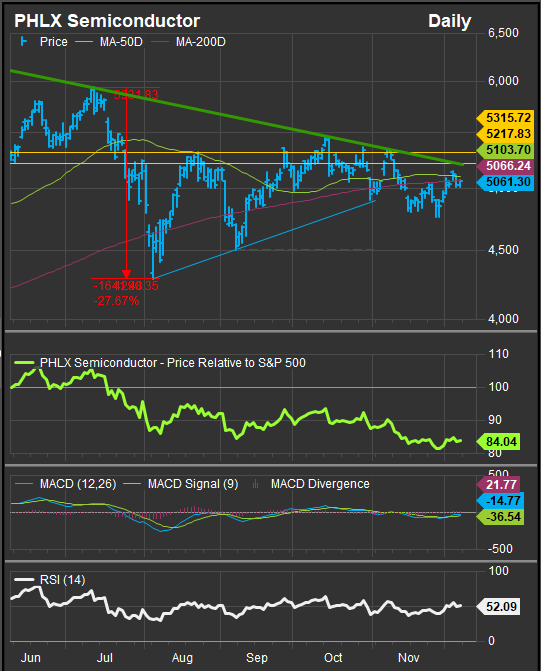Click the 90 relative axis label

[495, 420]
